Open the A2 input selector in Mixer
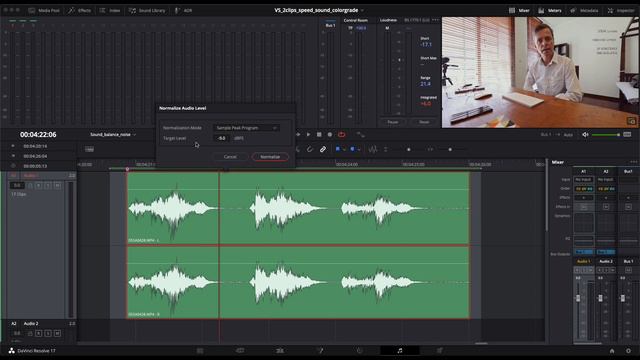 click(x=606, y=180)
